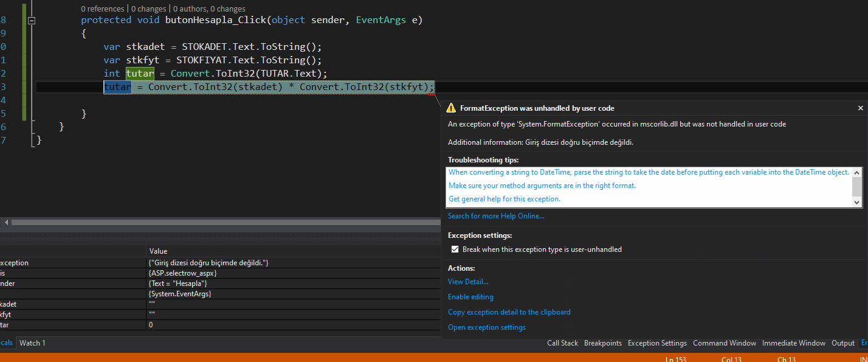This screenshot has height=362, width=868.
Task: Toggle Break when this exception type is user-unhandled
Action: point(455,249)
